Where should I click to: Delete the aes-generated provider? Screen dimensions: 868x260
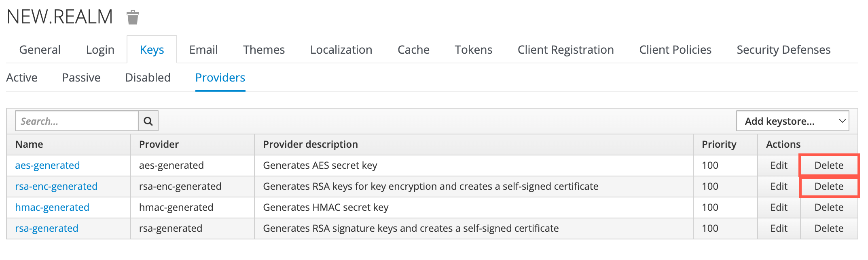[x=829, y=166]
